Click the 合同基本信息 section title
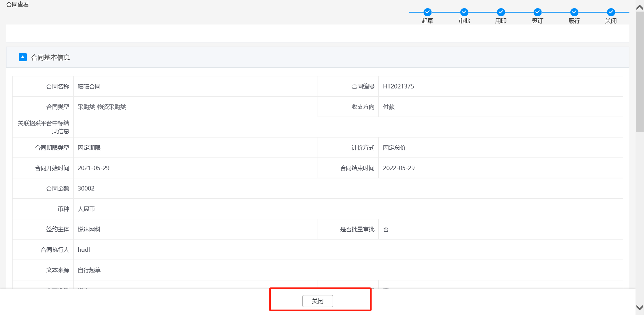This screenshot has height=315, width=644. [50, 57]
